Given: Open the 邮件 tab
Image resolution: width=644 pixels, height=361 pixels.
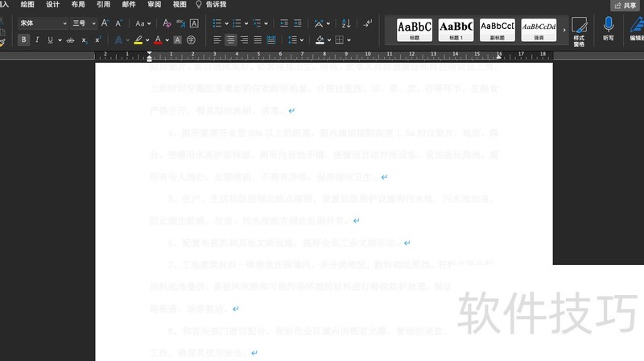Looking at the screenshot, I should pyautogui.click(x=129, y=5).
